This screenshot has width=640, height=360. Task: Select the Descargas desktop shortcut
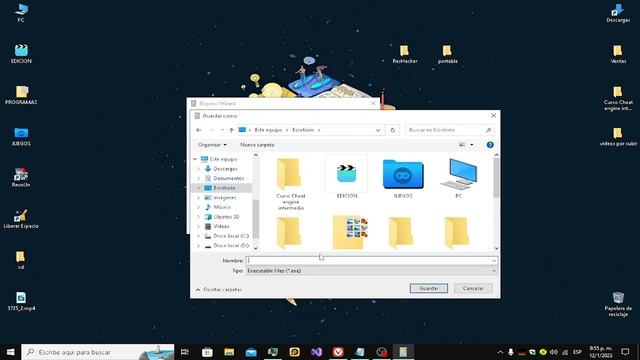pos(618,12)
